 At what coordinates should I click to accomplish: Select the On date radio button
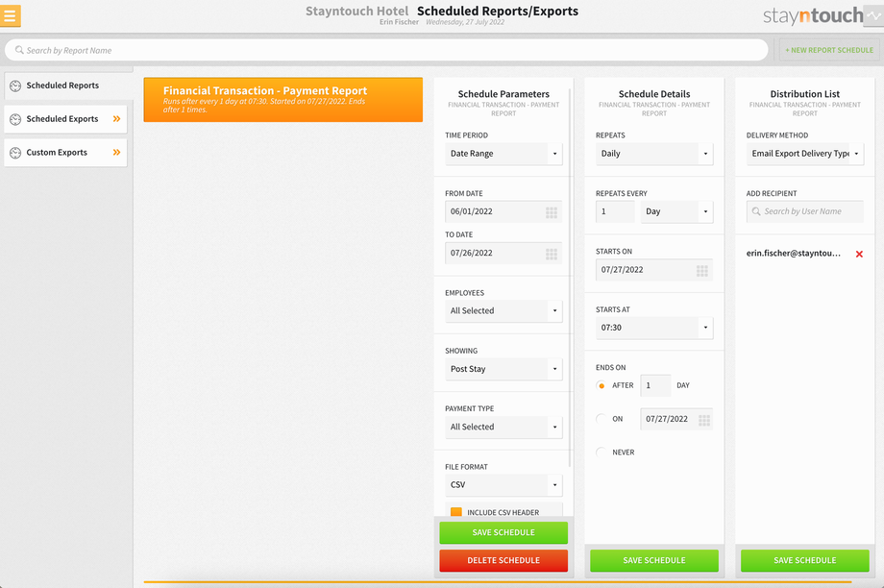coord(601,419)
